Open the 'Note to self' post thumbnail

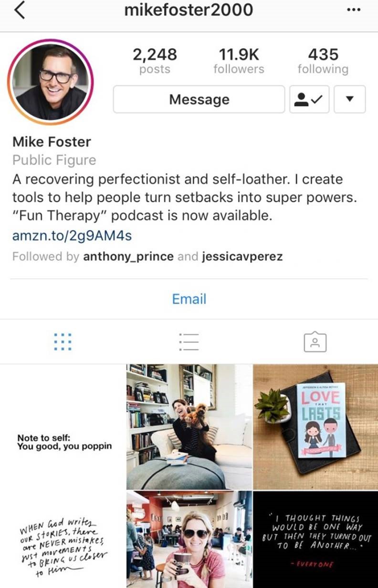point(63,427)
